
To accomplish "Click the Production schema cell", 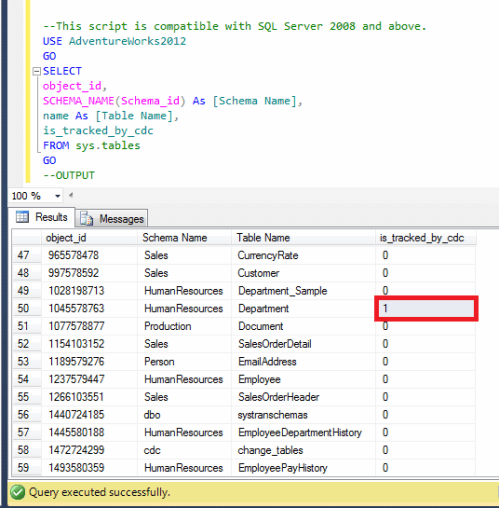I will [184, 326].
